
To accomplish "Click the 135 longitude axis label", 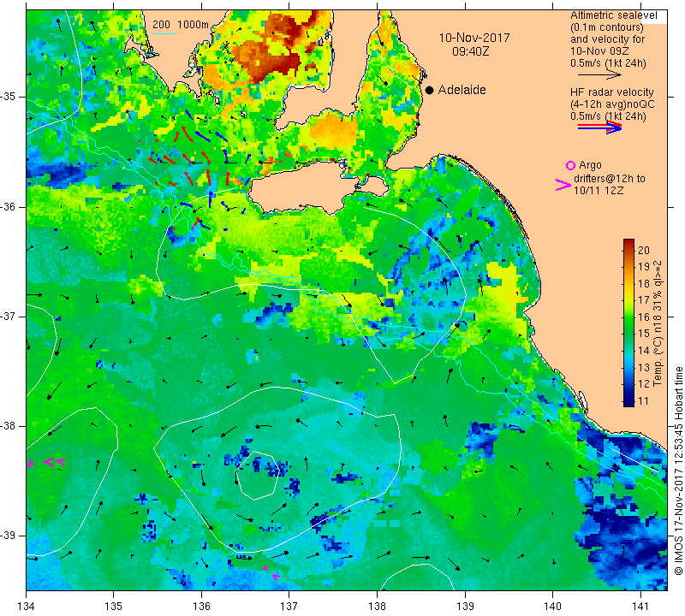I will 114,606.
